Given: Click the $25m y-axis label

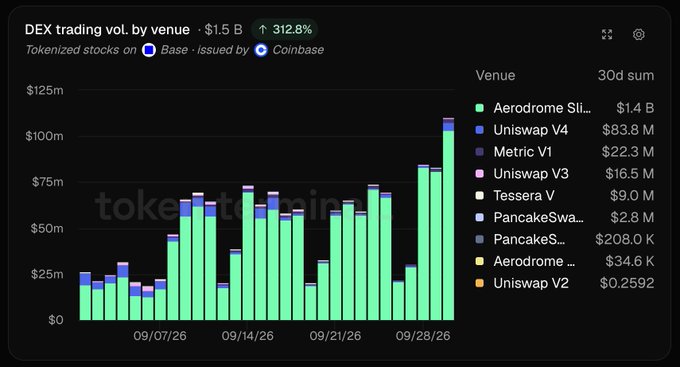Looking at the screenshot, I should (x=47, y=275).
